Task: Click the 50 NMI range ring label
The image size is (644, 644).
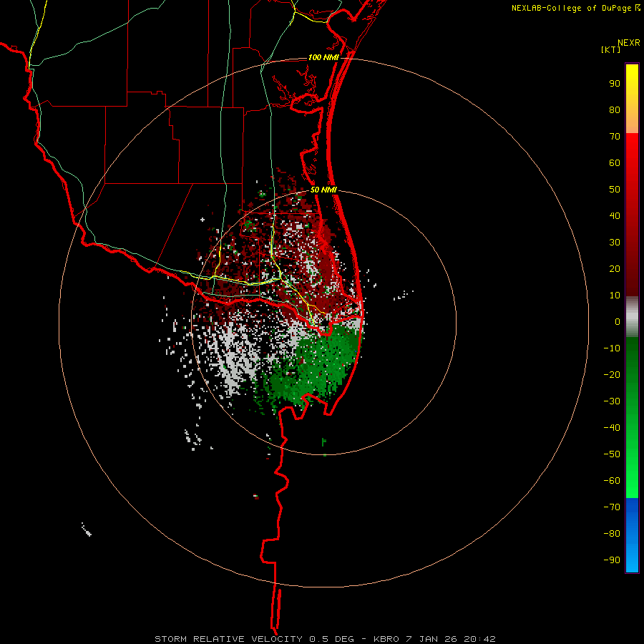Action: (323, 190)
